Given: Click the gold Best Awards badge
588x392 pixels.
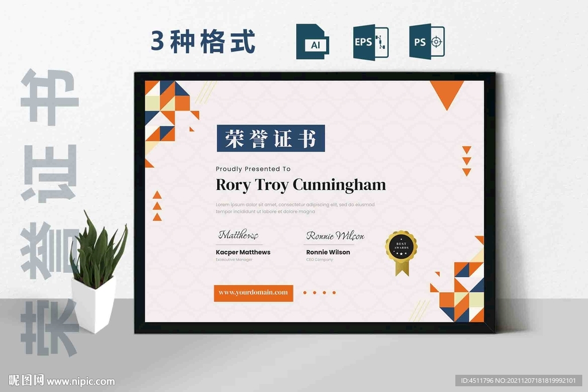Looking at the screenshot, I should click(x=401, y=253).
